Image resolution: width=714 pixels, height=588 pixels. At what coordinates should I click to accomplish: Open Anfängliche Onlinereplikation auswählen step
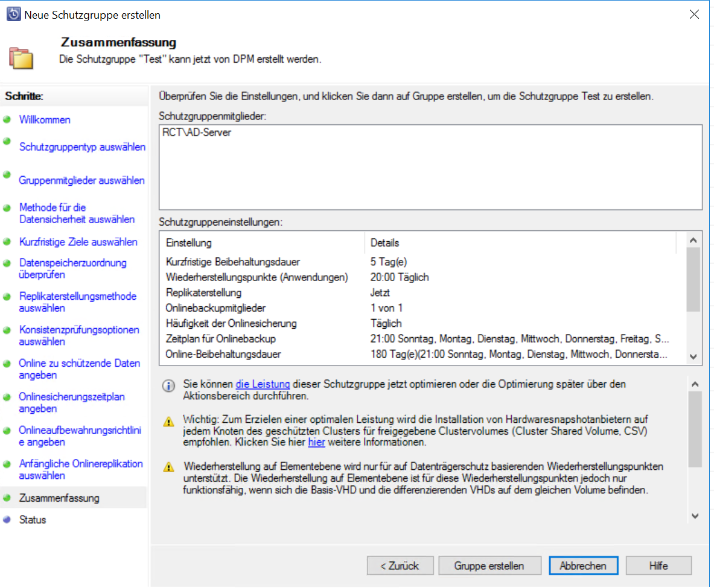(81, 469)
